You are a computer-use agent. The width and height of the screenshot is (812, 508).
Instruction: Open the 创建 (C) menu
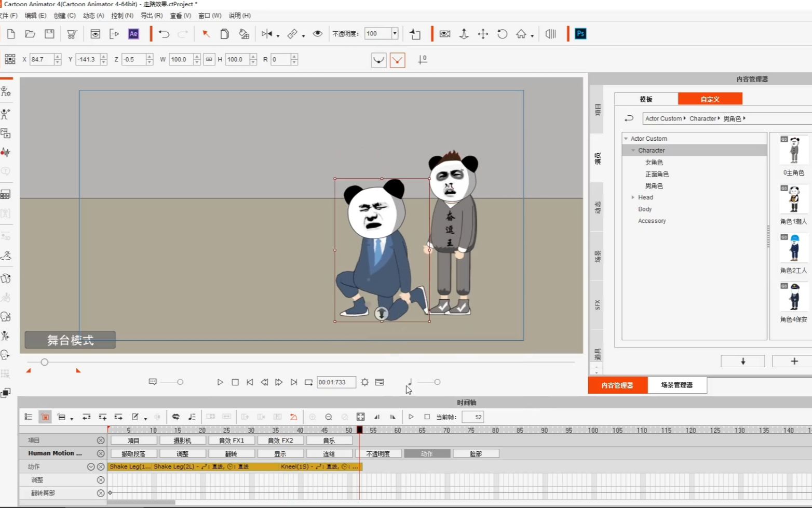[64, 16]
